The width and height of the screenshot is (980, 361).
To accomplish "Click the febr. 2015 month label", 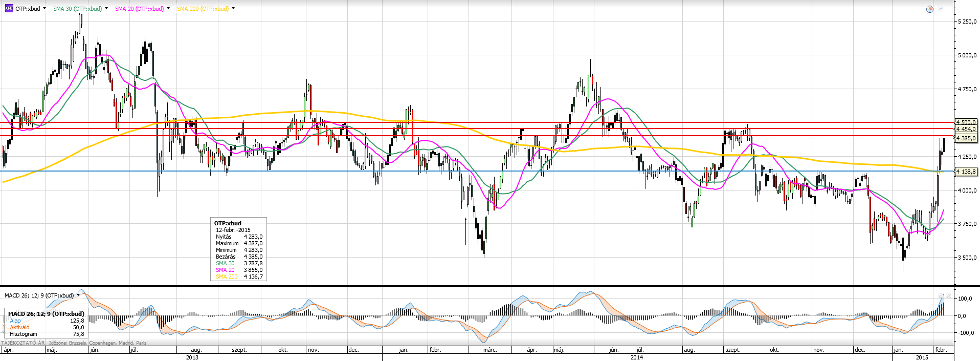I will click(x=941, y=350).
